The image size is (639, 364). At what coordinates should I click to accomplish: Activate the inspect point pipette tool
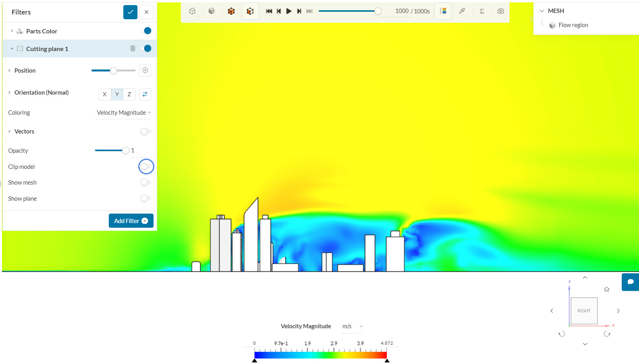pos(462,11)
